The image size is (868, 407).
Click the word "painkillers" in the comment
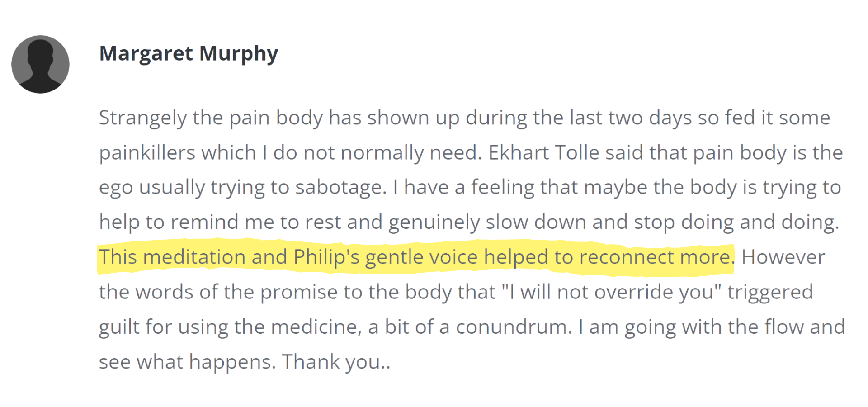pos(147,153)
